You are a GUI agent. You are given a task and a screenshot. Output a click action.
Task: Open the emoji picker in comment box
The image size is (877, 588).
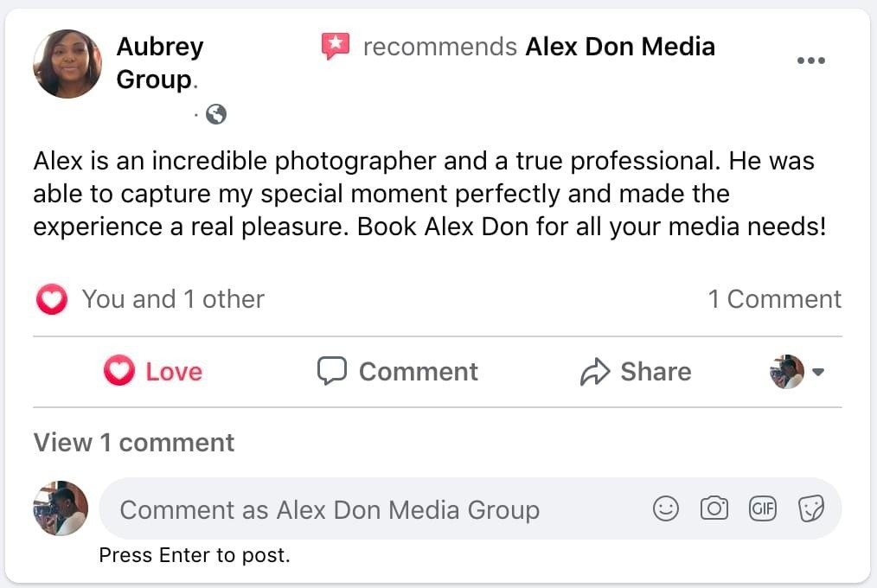point(665,509)
